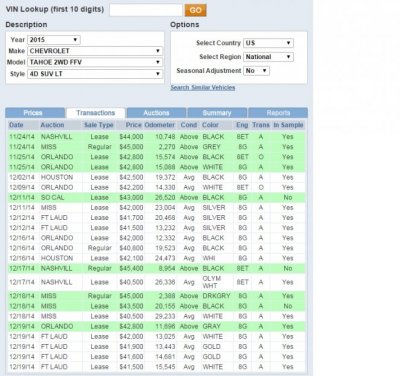Click the VIN Lookup text field
This screenshot has width=400, height=376.
pos(146,10)
